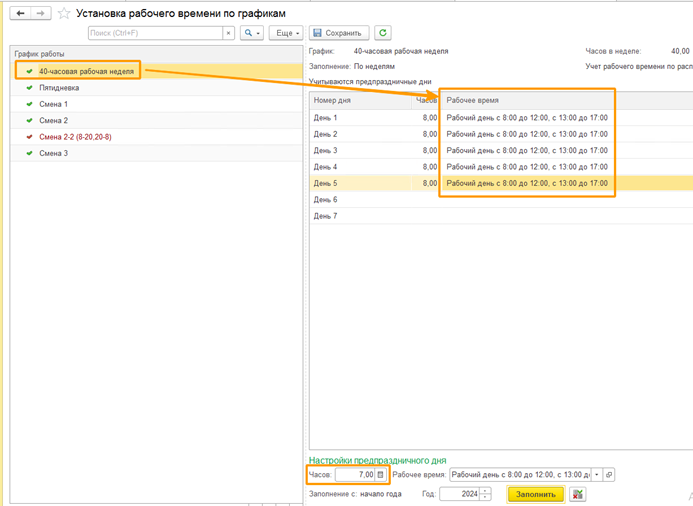Select the Смена 3 schedule
Image resolution: width=693 pixels, height=506 pixels.
(53, 153)
